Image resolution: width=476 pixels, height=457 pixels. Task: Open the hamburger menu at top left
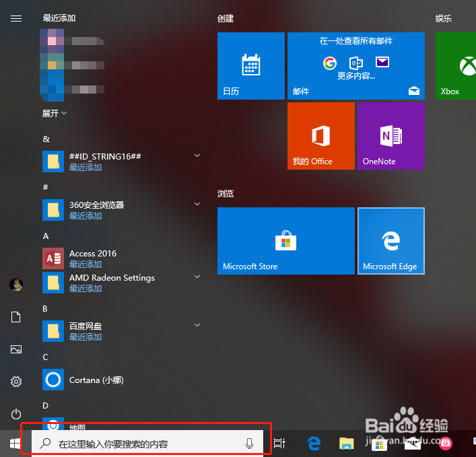pos(16,19)
